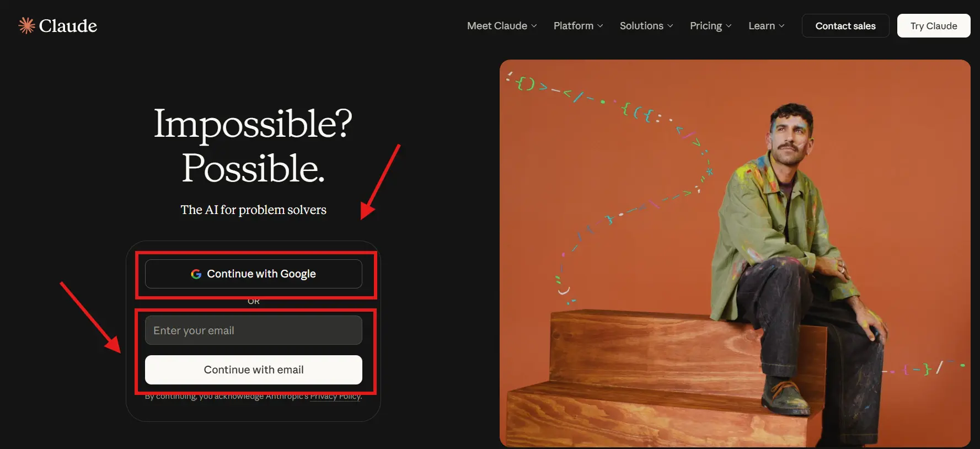This screenshot has width=980, height=449.
Task: Expand the chevron next to Meet Claude
Action: tap(534, 26)
